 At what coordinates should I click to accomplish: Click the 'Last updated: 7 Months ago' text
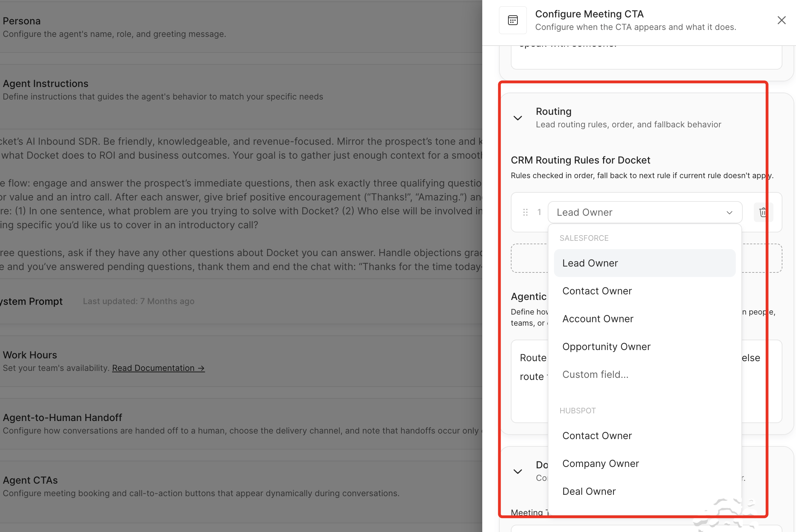pos(139,301)
